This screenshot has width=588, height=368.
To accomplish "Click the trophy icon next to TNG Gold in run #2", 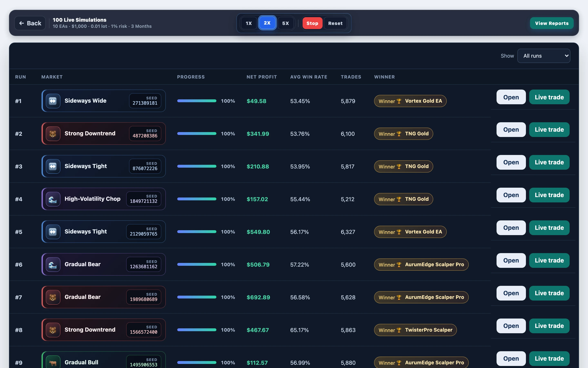I will click(x=399, y=134).
